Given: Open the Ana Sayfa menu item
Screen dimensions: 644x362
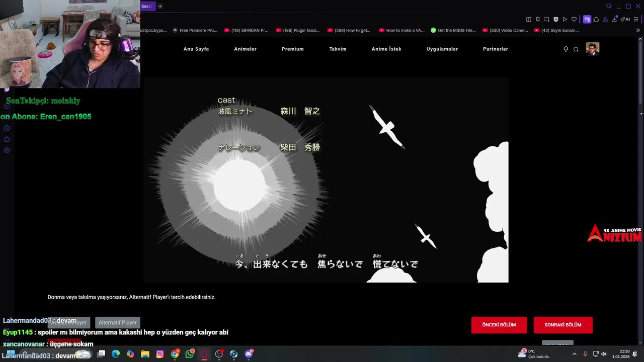Looking at the screenshot, I should click(x=196, y=49).
